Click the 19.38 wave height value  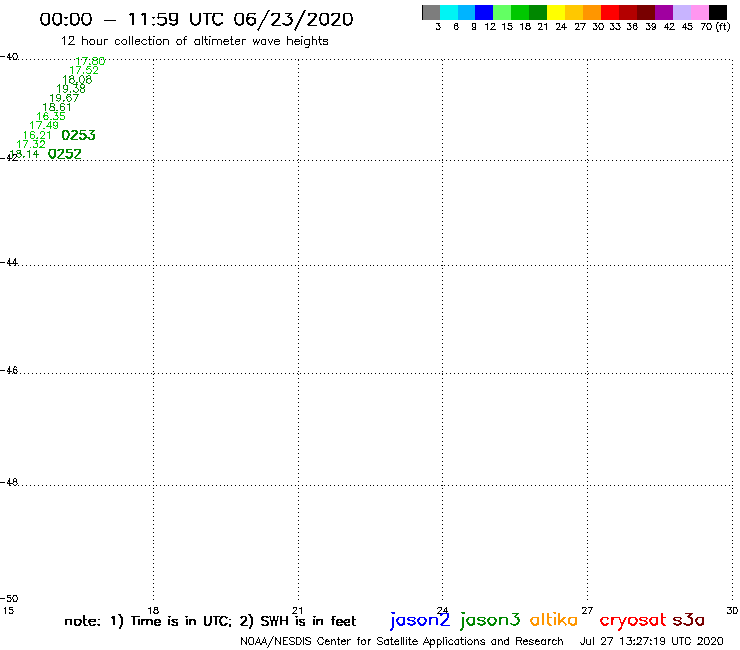(x=71, y=88)
